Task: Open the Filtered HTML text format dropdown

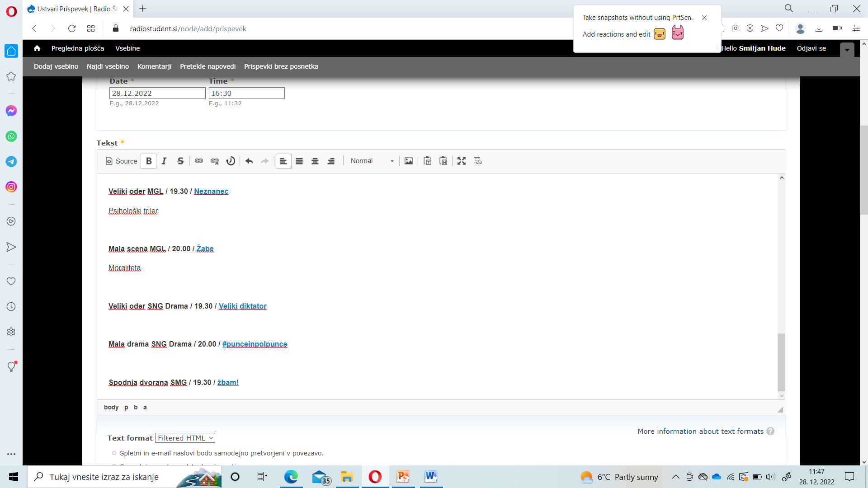Action: tap(185, 438)
